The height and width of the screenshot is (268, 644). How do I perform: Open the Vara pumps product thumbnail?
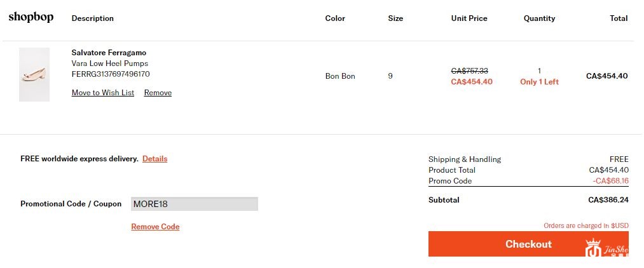click(x=34, y=74)
